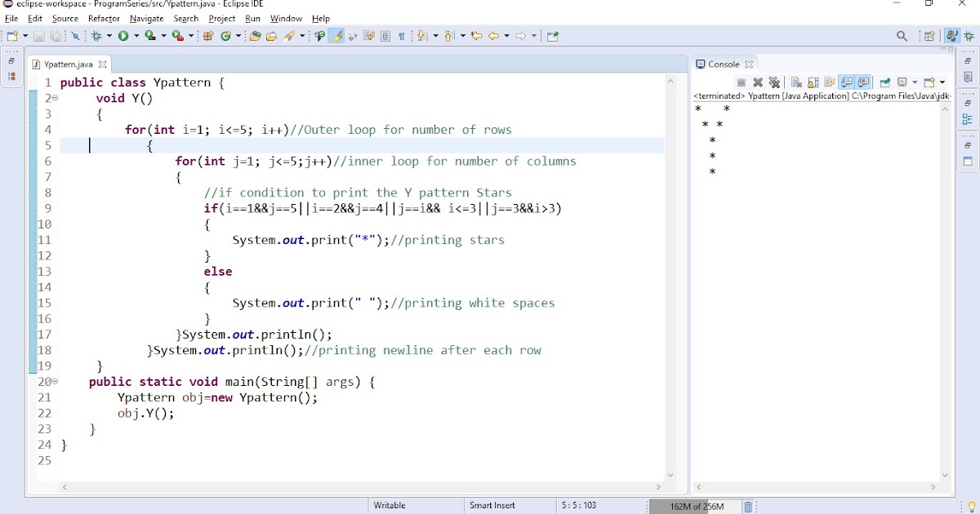This screenshot has width=980, height=514.
Task: Clear the Console output
Action: point(795,82)
